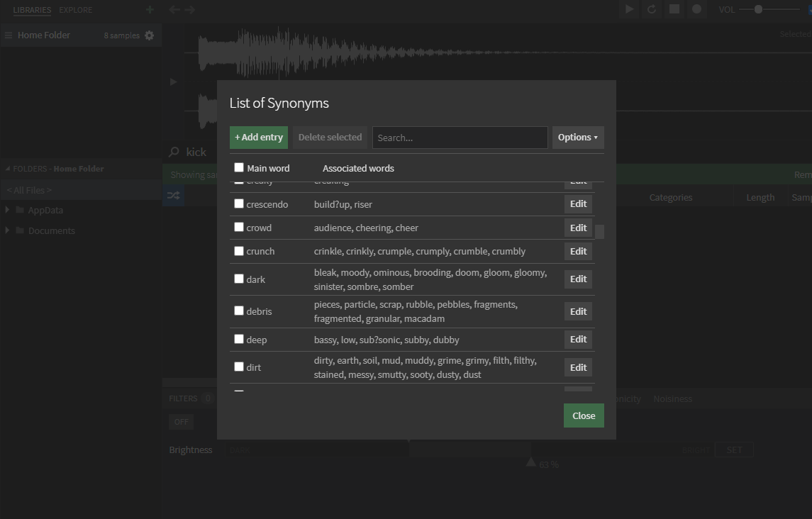Screen dimensions: 812x519
Task: Click the FILTERS label tab
Action: [x=183, y=398]
